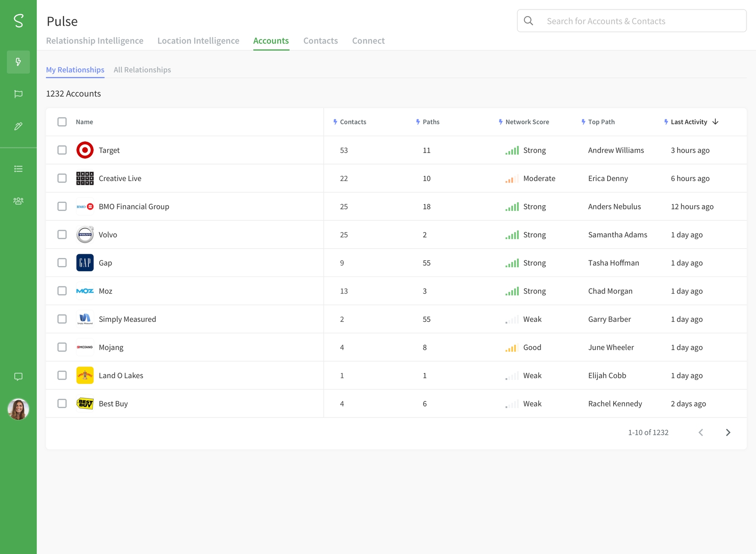
Task: Open the Simply Measured account name
Action: 127,319
